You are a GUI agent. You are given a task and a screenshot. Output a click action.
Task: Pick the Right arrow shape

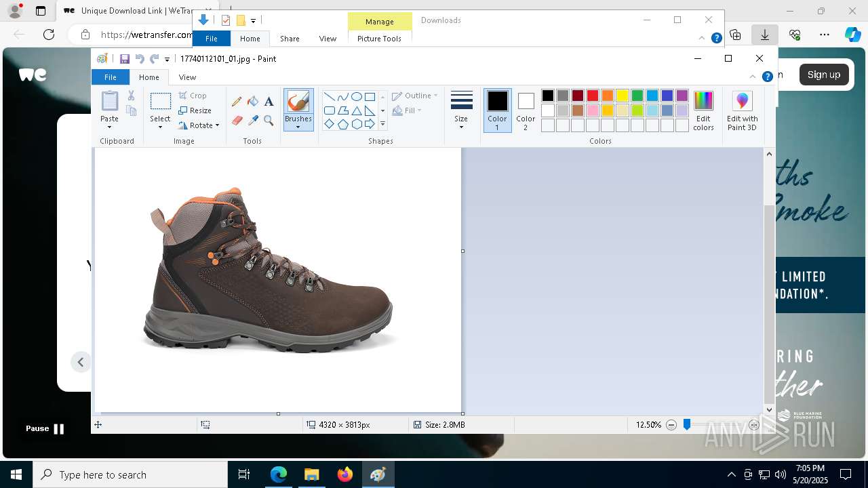point(370,124)
